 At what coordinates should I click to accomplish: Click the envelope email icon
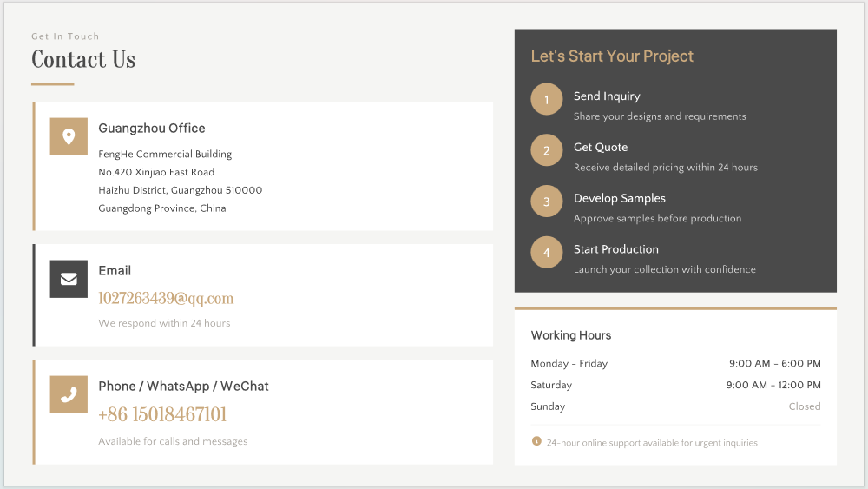tap(69, 279)
